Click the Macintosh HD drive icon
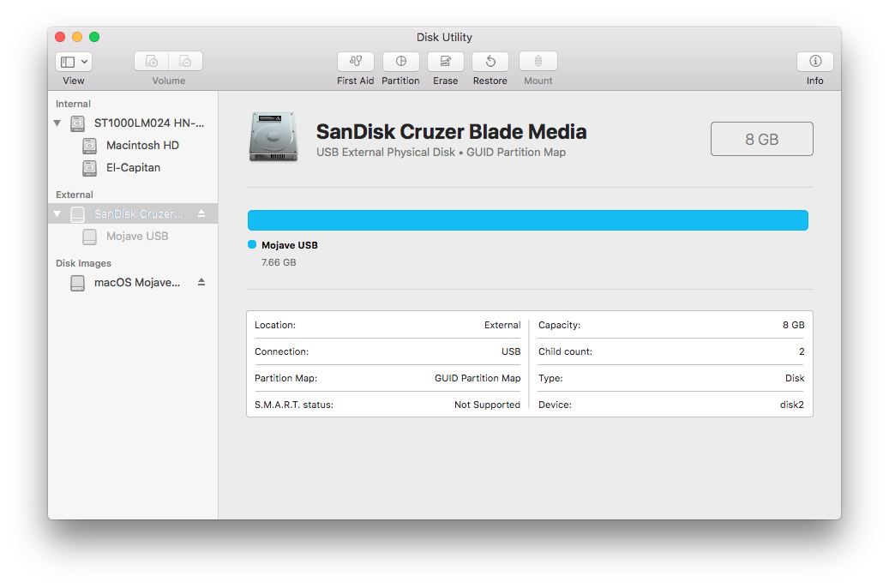This screenshot has width=889, height=588. [x=89, y=146]
